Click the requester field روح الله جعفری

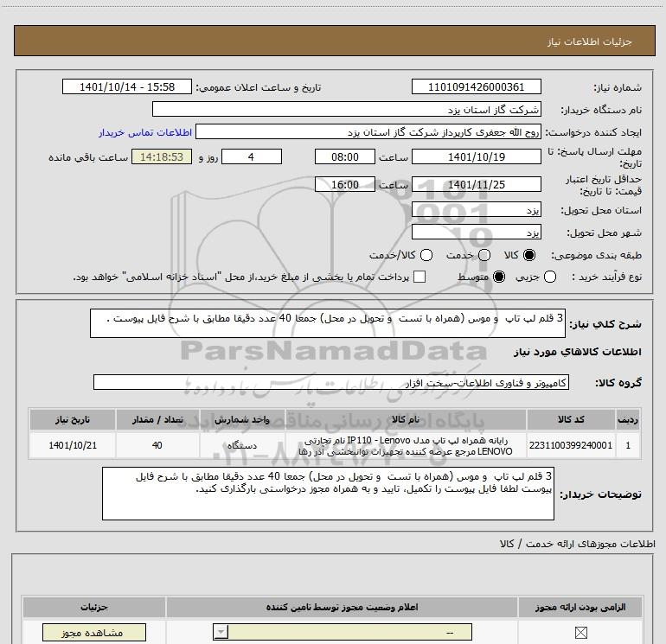[368, 132]
